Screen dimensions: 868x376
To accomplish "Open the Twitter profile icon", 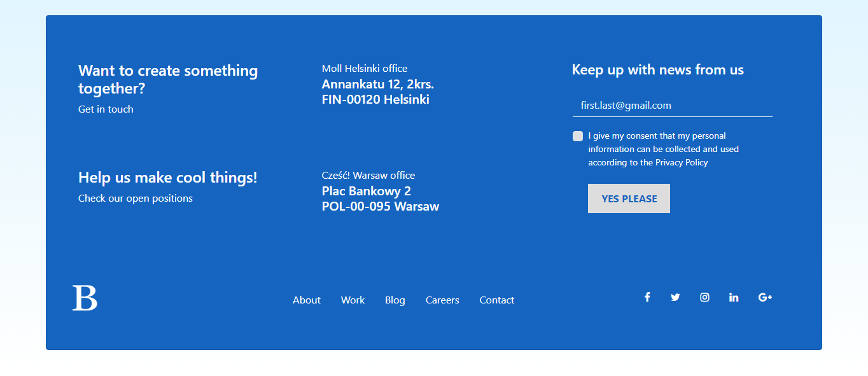I will pyautogui.click(x=675, y=296).
